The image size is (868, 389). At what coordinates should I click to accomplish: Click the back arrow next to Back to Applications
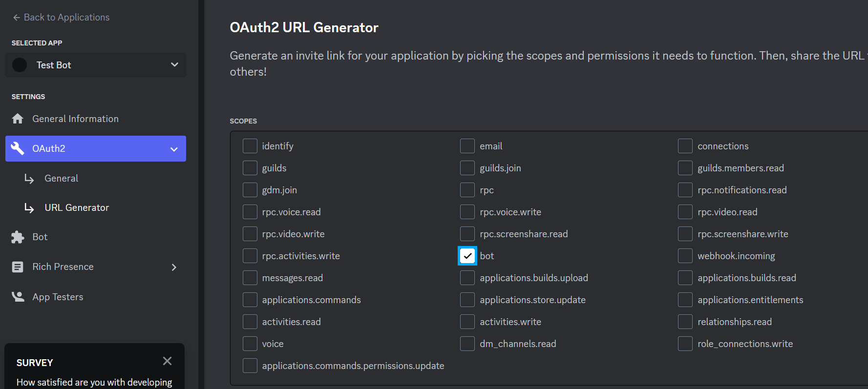[x=15, y=17]
